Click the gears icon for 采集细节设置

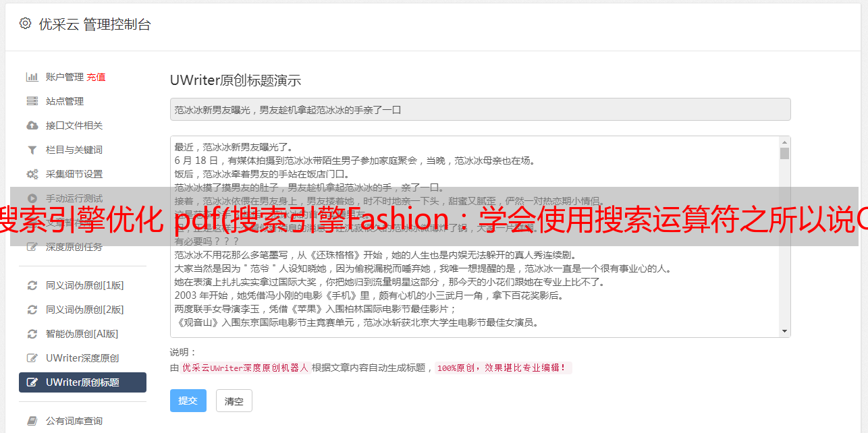click(x=32, y=174)
